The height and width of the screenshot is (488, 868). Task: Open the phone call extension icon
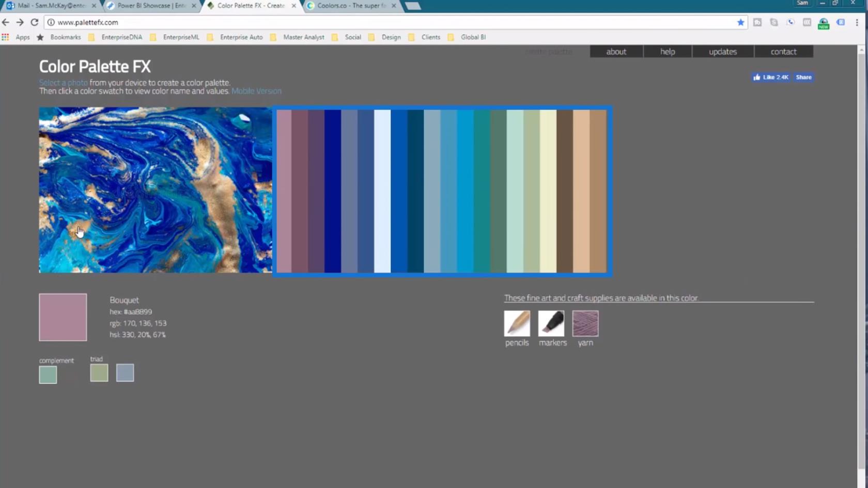pyautogui.click(x=790, y=22)
